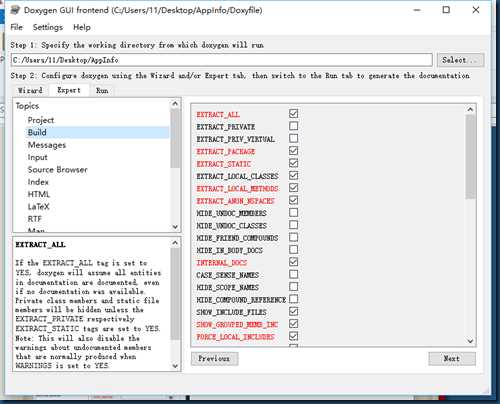Click the Topics list scrollbar thumb

pos(175,138)
